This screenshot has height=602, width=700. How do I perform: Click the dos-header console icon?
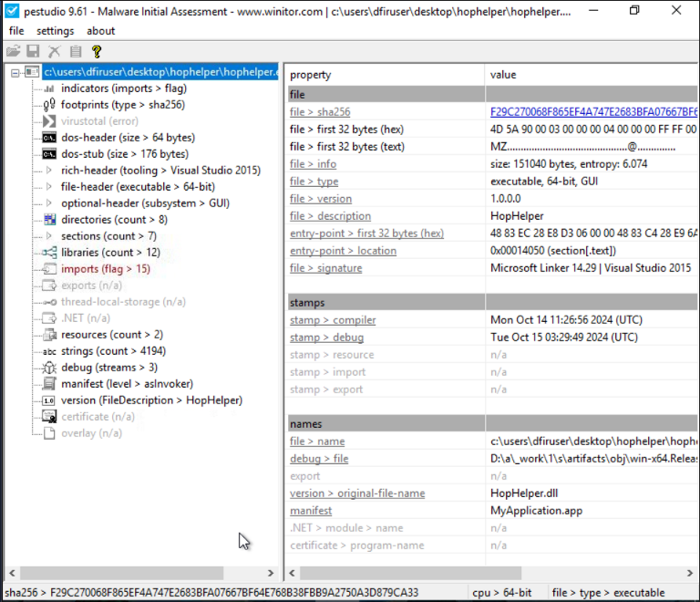(x=49, y=138)
